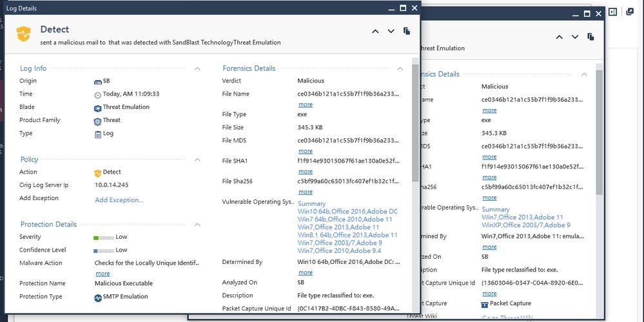Open the Summary link in the back window
The width and height of the screenshot is (644, 322).
point(496,209)
